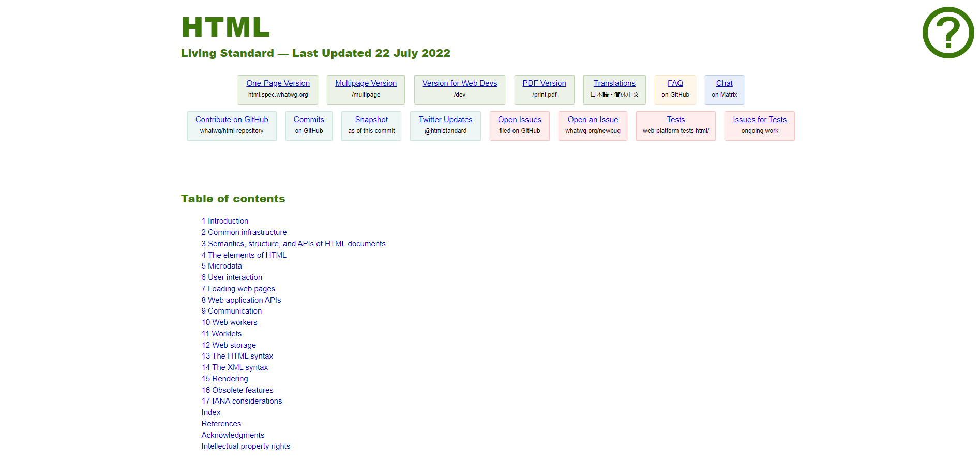Screen dimensions: 980x459
Task: Open 8 Web application APIs
Action: 241,300
